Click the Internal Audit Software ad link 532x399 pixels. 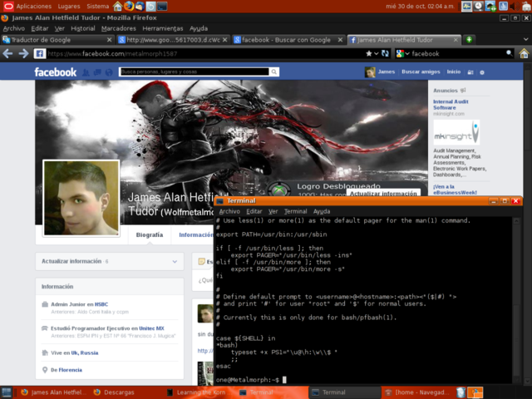pyautogui.click(x=451, y=105)
